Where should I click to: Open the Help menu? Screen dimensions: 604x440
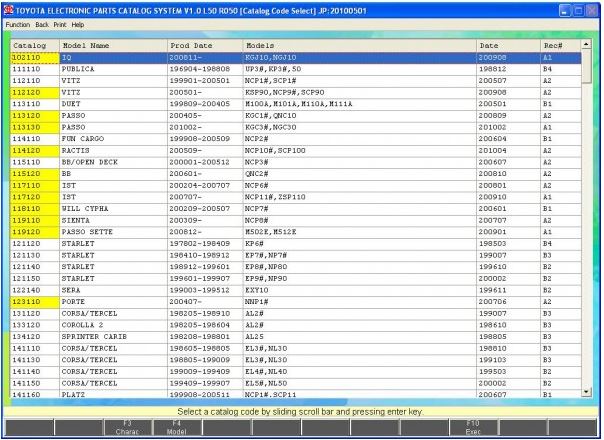coord(78,25)
